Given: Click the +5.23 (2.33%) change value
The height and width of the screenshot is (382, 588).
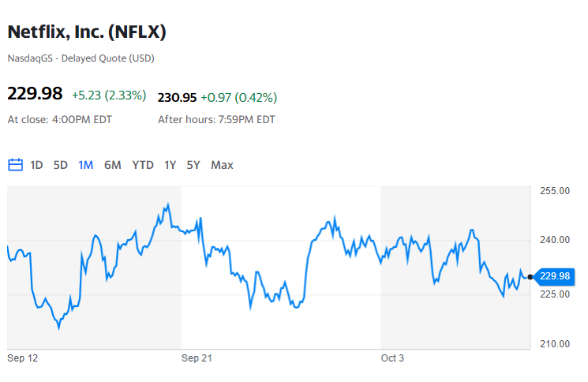Looking at the screenshot, I should click(109, 95).
